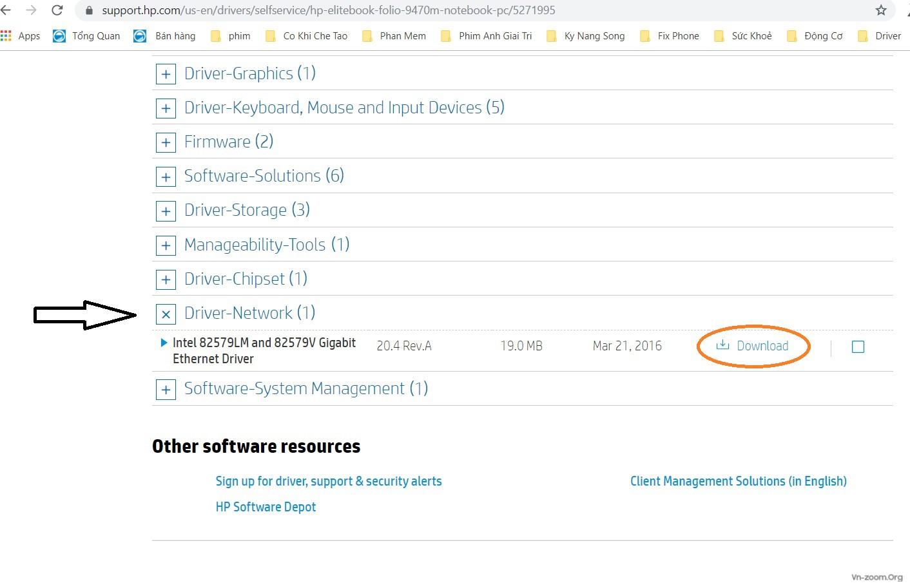Image resolution: width=910 pixels, height=588 pixels.
Task: Click the Software-Solutions (6) heading text
Action: (x=264, y=176)
